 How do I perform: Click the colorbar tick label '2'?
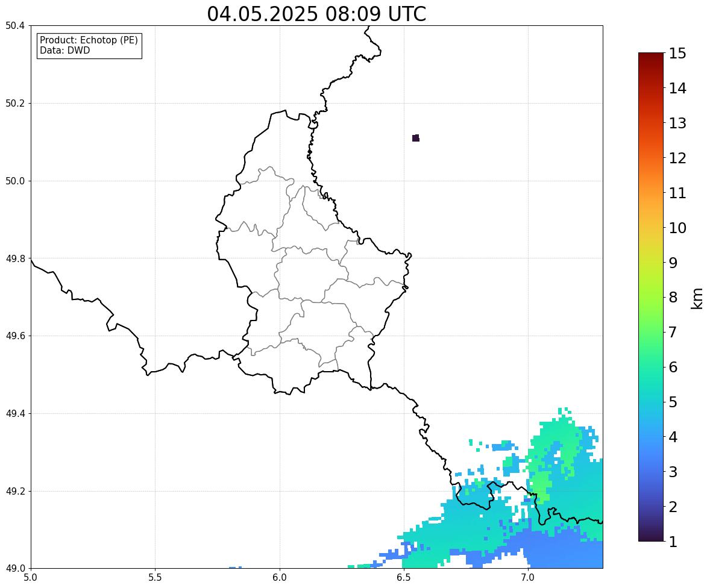[x=673, y=507]
